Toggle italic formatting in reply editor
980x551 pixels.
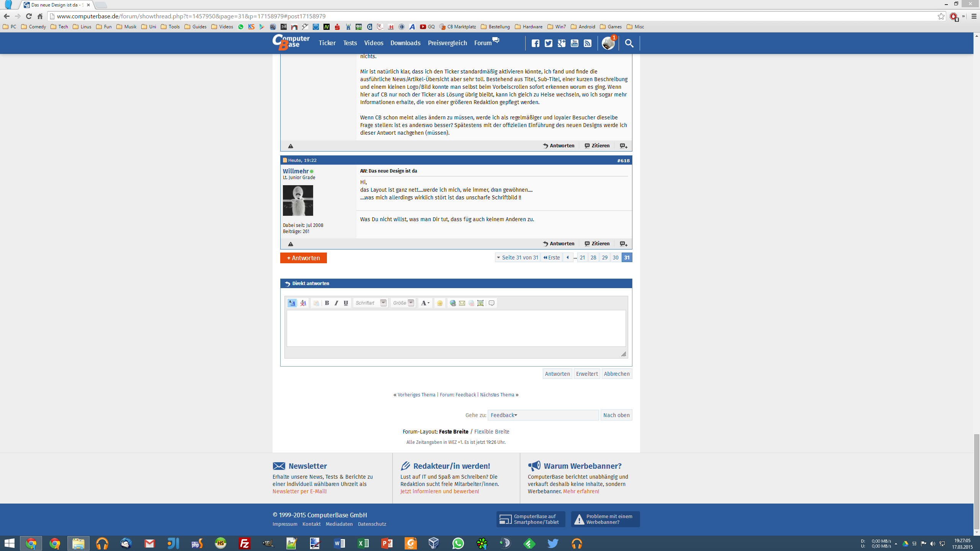click(x=336, y=303)
